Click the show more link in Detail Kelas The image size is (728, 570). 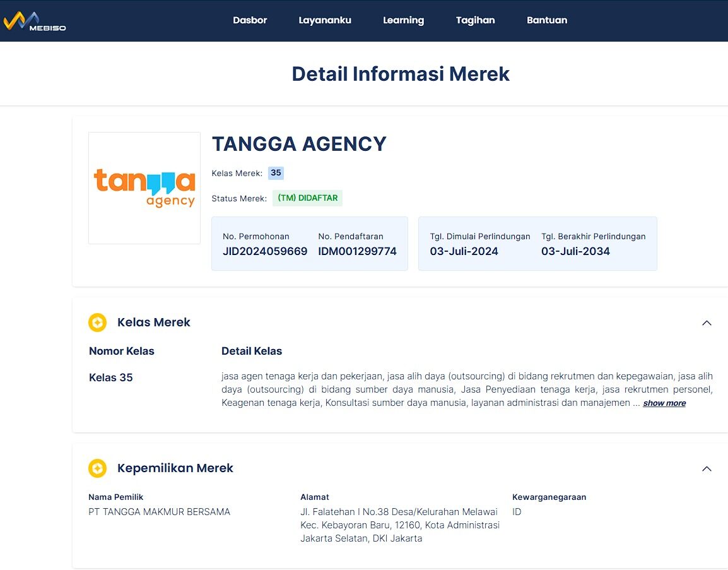(x=664, y=403)
